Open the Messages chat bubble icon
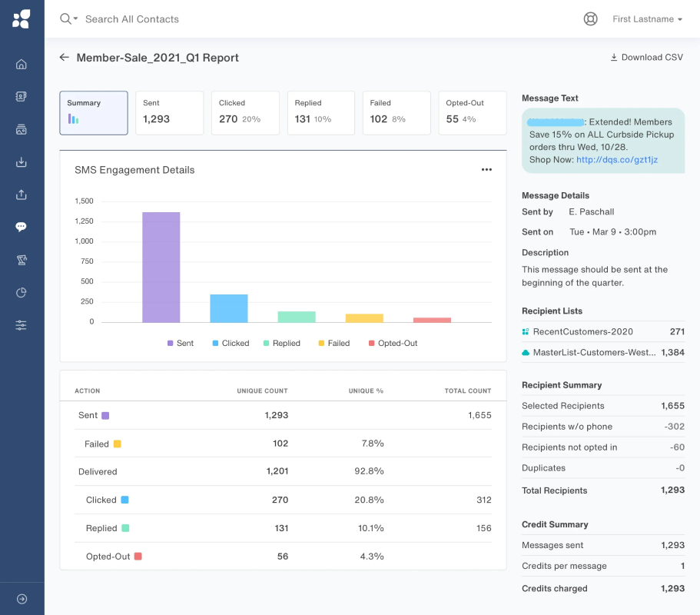 click(21, 227)
